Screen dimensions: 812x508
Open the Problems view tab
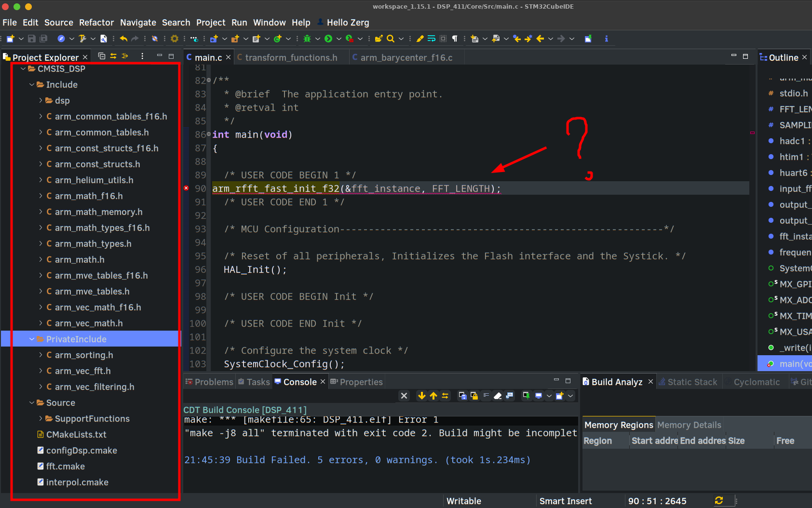click(214, 382)
